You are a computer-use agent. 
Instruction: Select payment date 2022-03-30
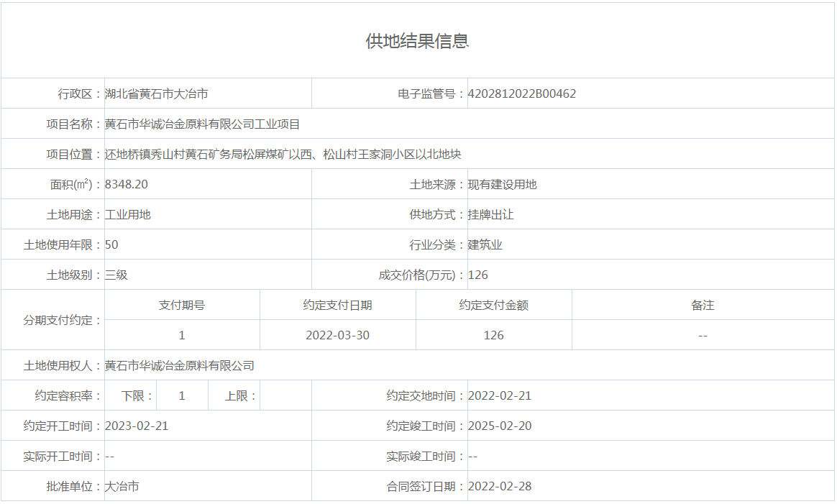338,335
